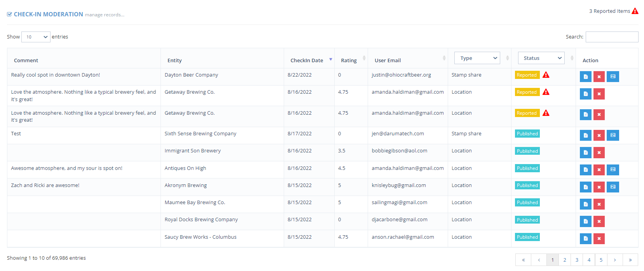Screen dimensions: 644x271
Task: Open details icon for Immigrant Son Brewery row
Action: click(x=585, y=152)
